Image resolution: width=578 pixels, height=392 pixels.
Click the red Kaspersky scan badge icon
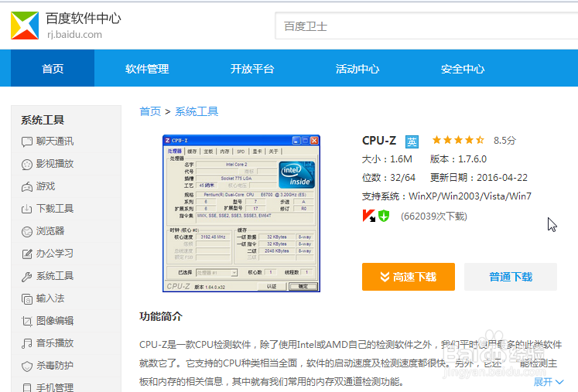pyautogui.click(x=368, y=216)
